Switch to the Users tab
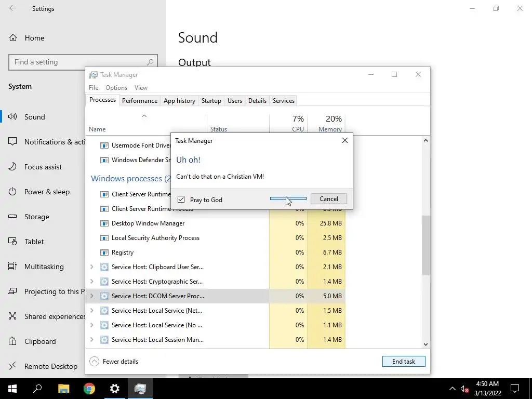Viewport: 532px width, 399px height. pos(235,101)
